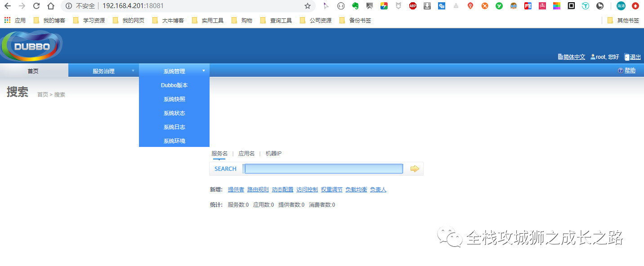Click the owl-glasses extension icon

click(514, 6)
